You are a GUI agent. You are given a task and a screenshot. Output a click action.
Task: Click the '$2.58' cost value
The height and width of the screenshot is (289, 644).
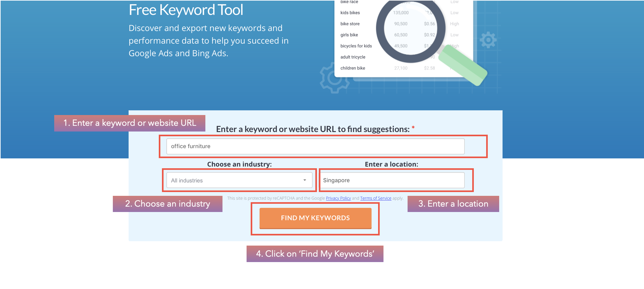point(429,68)
